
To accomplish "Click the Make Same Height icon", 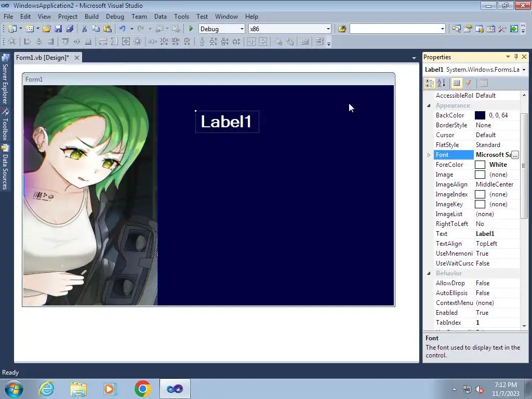I will pos(115,42).
